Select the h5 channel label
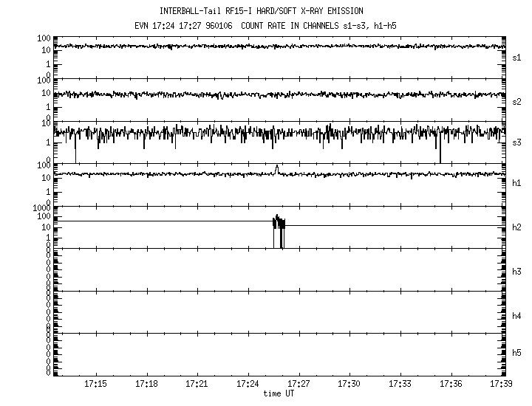Image resolution: width=532 pixels, height=406 pixels. click(517, 353)
